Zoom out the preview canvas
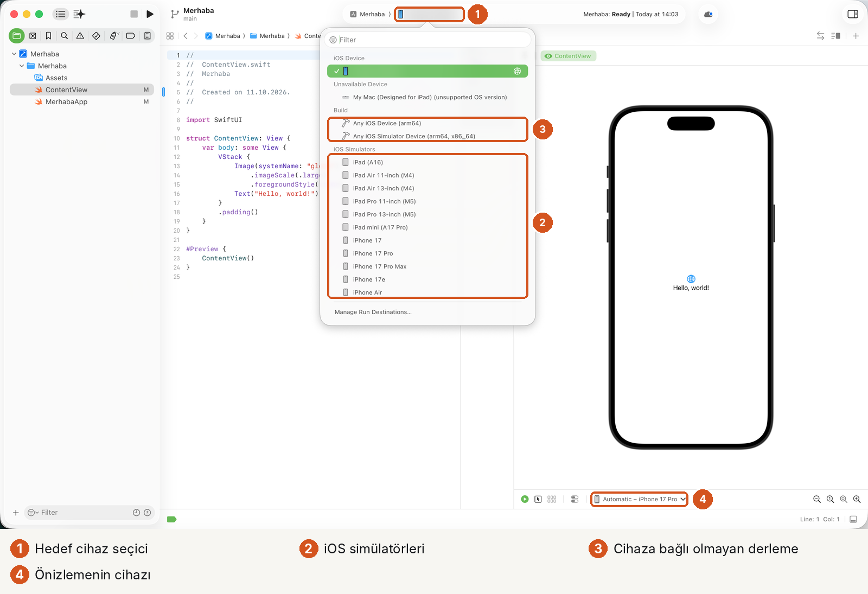The width and height of the screenshot is (868, 594). click(816, 499)
